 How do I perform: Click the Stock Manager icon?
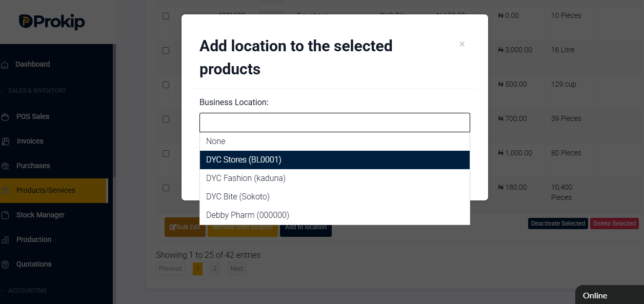pyautogui.click(x=5, y=215)
